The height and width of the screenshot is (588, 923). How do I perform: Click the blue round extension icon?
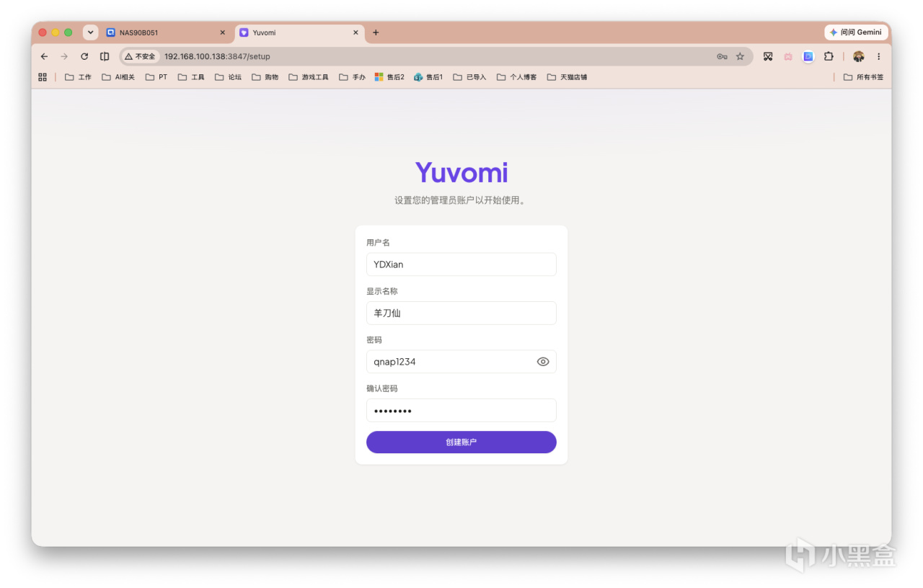pos(808,56)
